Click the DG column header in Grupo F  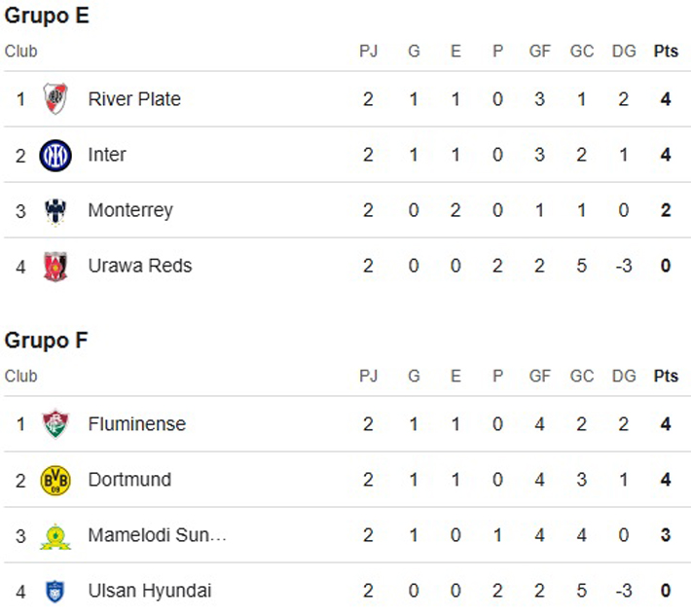624,376
